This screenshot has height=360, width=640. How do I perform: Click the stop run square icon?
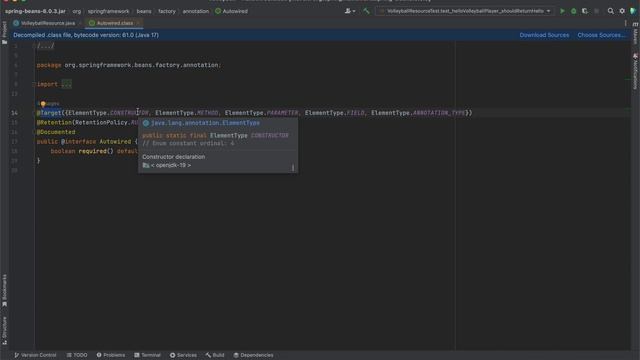pyautogui.click(x=596, y=11)
